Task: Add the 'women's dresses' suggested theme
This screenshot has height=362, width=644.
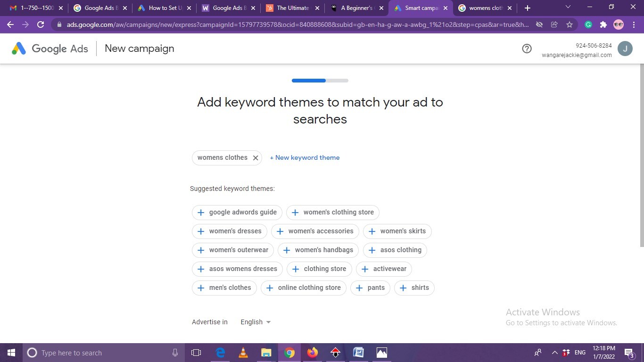Action: [230, 231]
